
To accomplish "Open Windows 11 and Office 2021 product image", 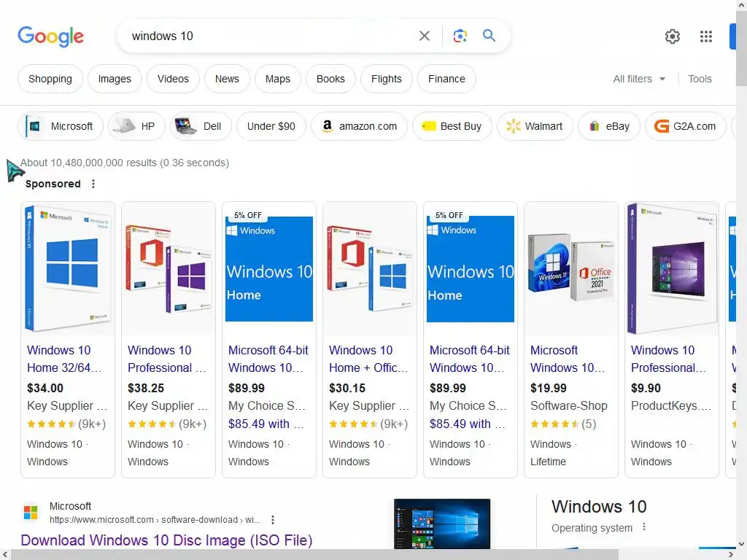I will [x=570, y=268].
